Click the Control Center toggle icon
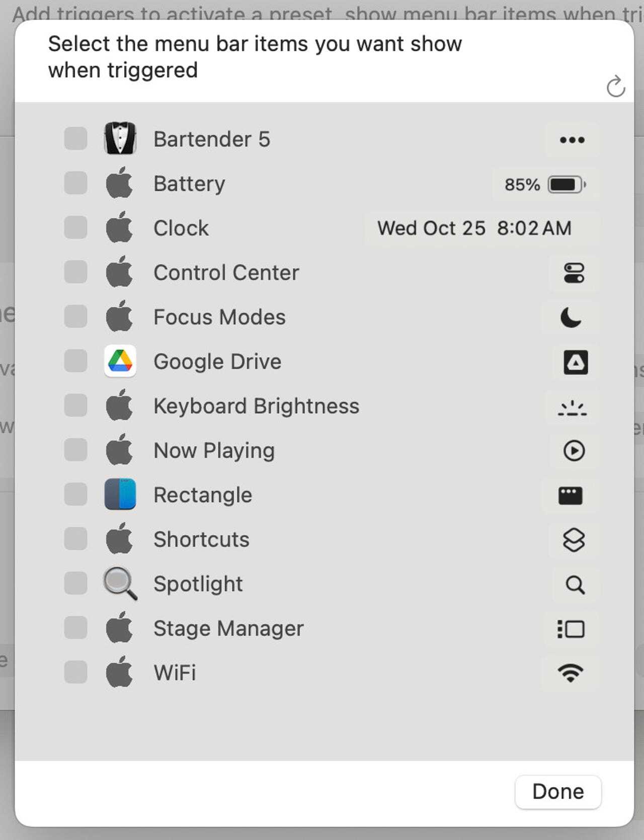Screen dimensions: 644x840 click(x=574, y=273)
